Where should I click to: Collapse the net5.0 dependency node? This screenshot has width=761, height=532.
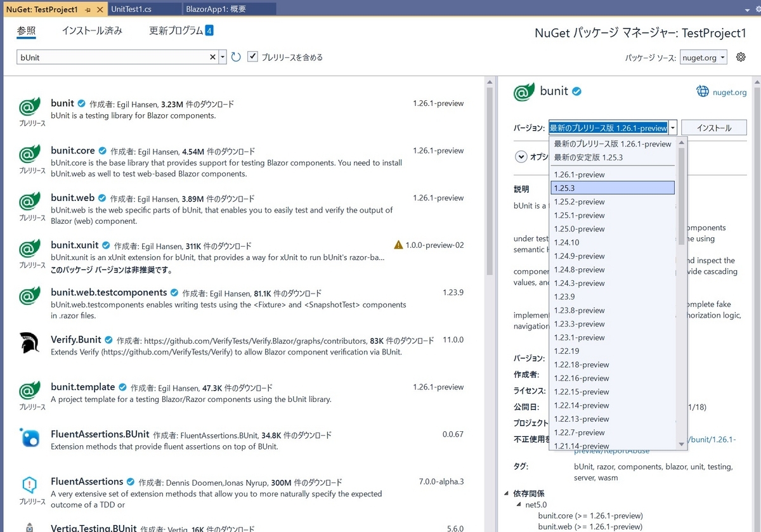pyautogui.click(x=519, y=505)
